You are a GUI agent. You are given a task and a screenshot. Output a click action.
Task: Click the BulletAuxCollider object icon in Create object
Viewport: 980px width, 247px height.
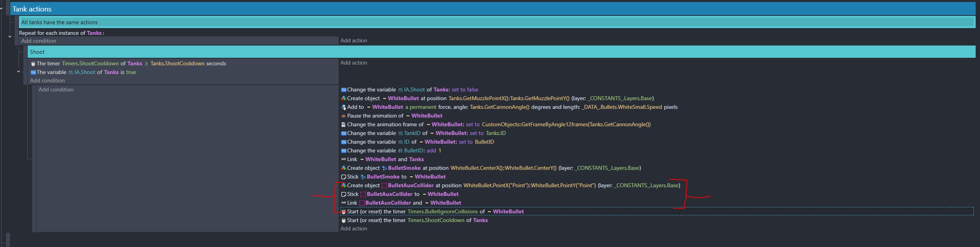pyautogui.click(x=384, y=186)
